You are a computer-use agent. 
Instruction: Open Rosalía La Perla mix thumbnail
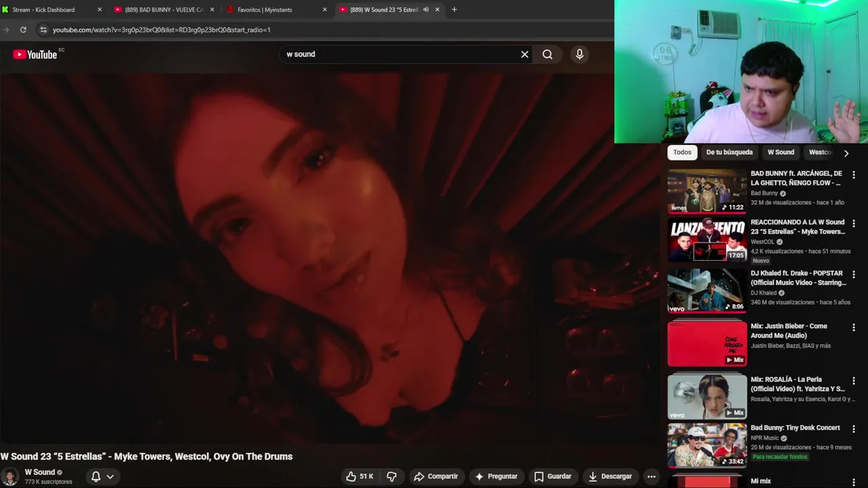(x=707, y=397)
